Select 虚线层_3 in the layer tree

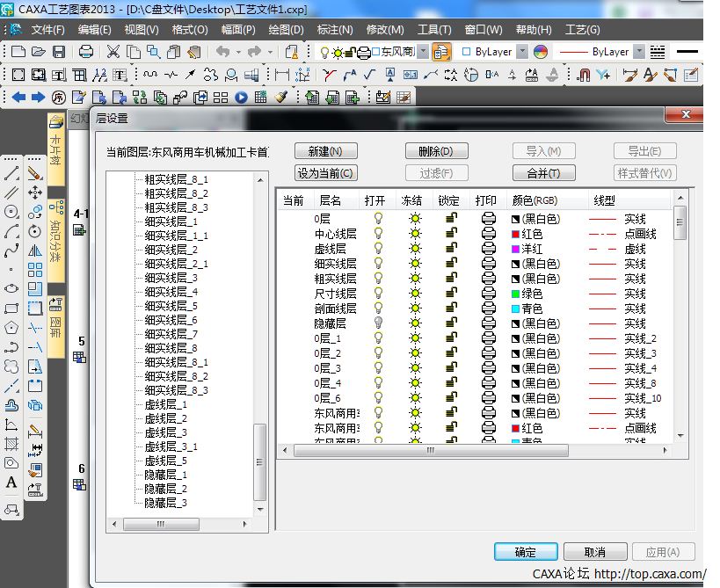165,432
